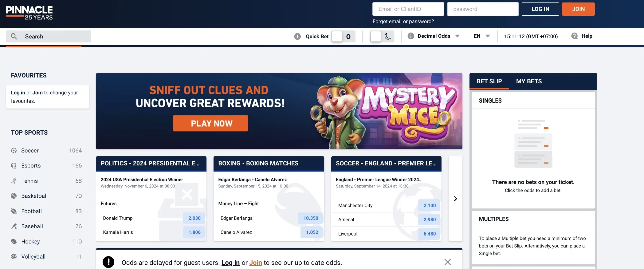
Task: Add Donald Trump 2.030 odds to slip
Action: click(x=194, y=218)
